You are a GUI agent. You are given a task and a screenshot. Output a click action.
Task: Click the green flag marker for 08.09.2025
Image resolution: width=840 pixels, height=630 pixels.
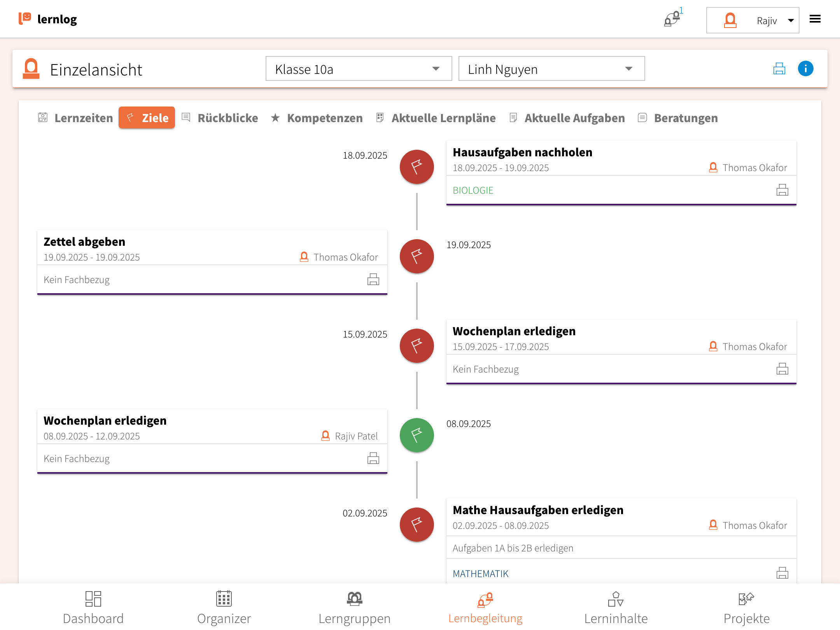(416, 435)
